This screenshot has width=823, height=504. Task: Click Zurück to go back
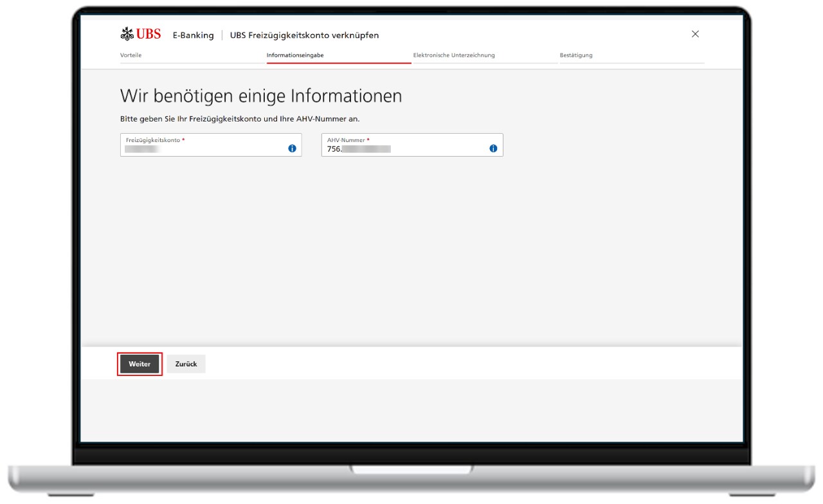click(x=186, y=364)
